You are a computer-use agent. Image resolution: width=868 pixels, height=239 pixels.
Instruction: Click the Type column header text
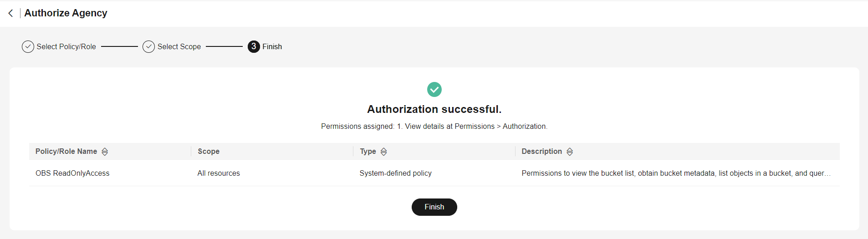(x=368, y=151)
